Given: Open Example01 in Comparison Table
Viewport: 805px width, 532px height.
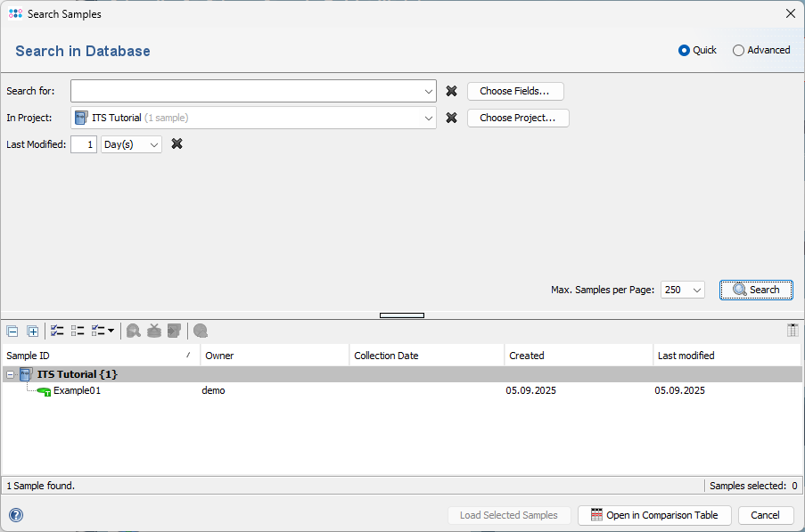Looking at the screenshot, I should coord(653,515).
